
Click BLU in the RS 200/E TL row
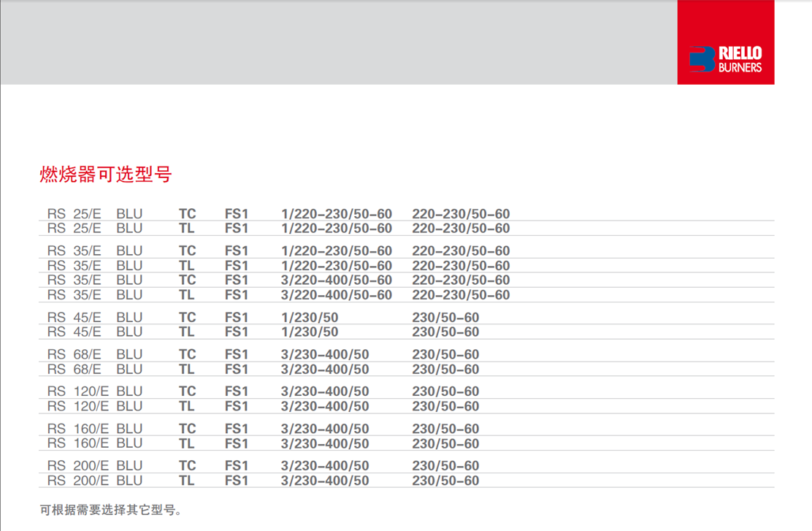(129, 481)
